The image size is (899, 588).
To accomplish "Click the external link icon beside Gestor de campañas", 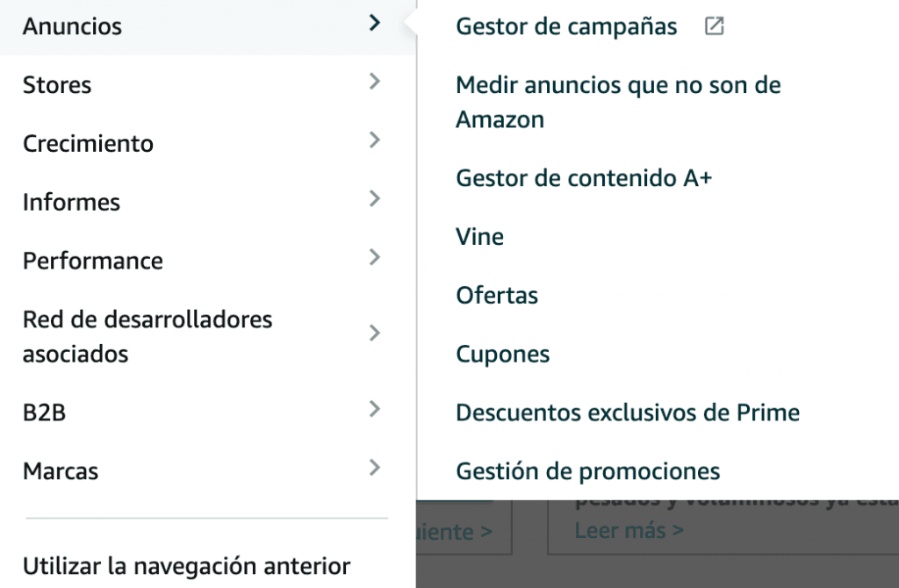I will [715, 26].
